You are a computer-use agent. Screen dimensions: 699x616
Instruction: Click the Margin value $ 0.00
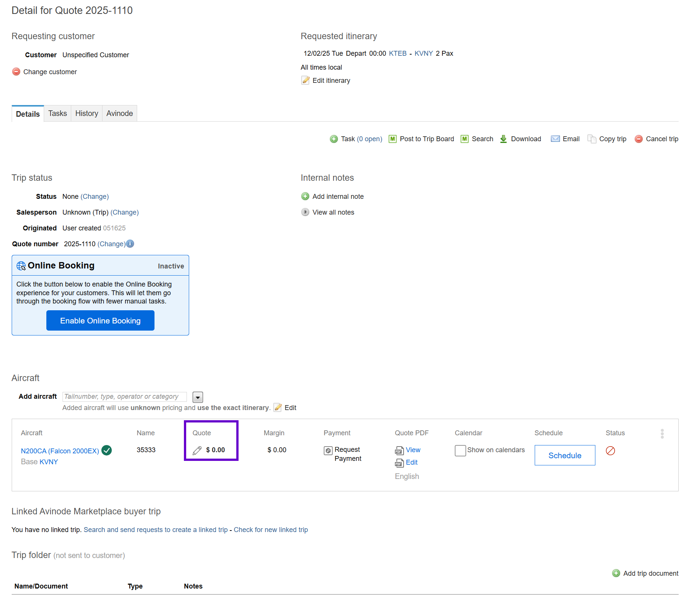coord(277,450)
